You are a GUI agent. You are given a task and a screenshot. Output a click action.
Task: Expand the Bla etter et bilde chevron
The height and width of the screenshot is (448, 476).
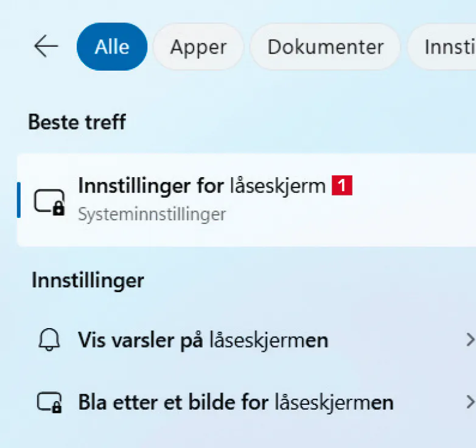[x=469, y=402]
